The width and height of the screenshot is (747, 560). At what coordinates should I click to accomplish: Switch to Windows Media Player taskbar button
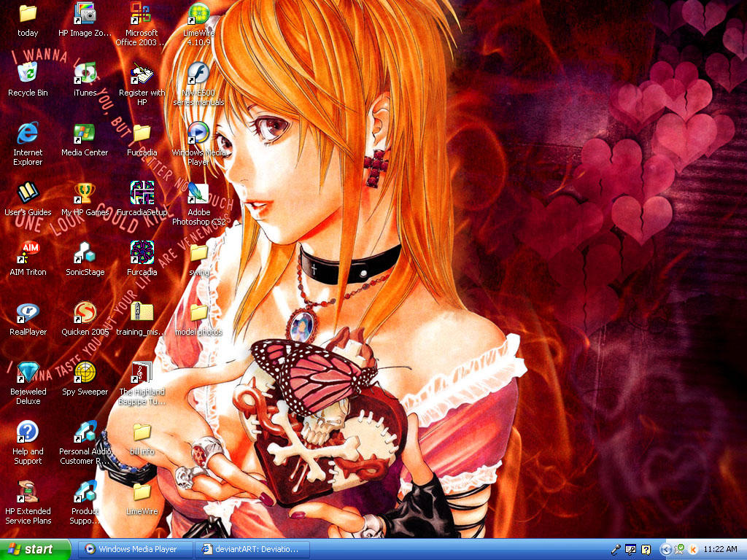pyautogui.click(x=135, y=549)
